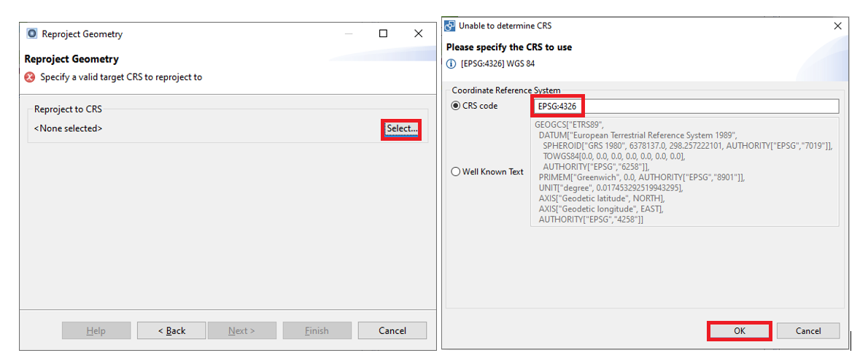The height and width of the screenshot is (361, 868).
Task: Click the Unable to determine CRS title icon
Action: [451, 26]
